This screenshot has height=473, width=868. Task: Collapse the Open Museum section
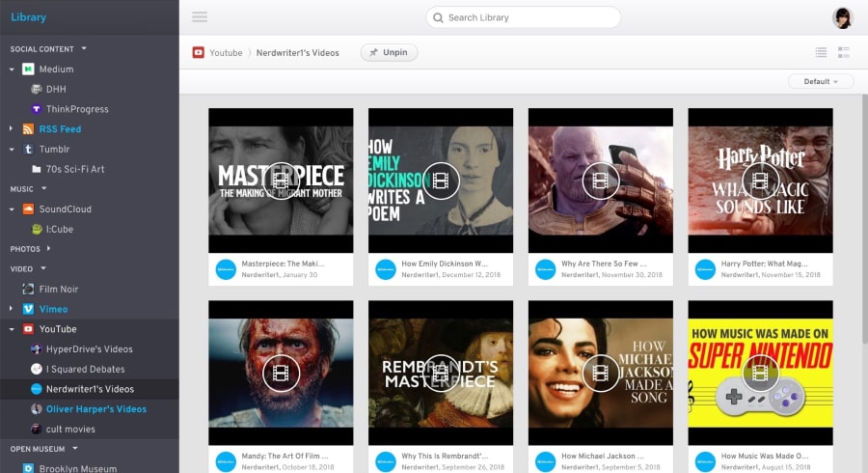(x=74, y=449)
